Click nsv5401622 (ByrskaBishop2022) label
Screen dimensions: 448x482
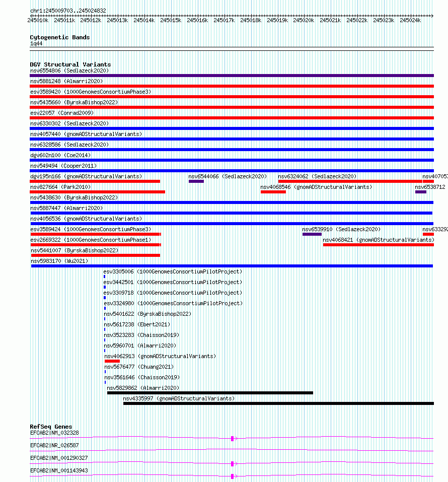tap(147, 314)
